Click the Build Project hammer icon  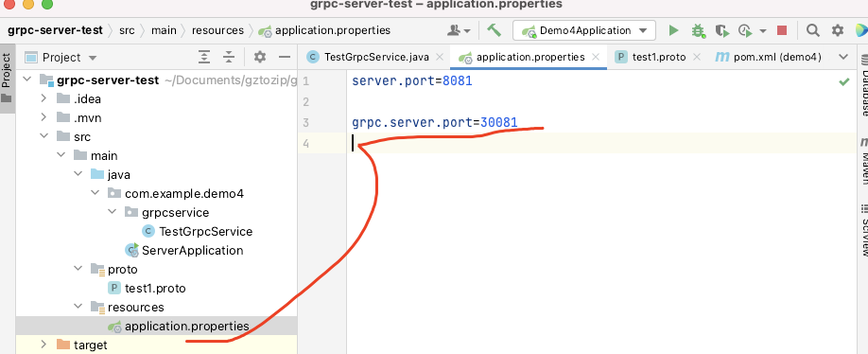point(494,30)
